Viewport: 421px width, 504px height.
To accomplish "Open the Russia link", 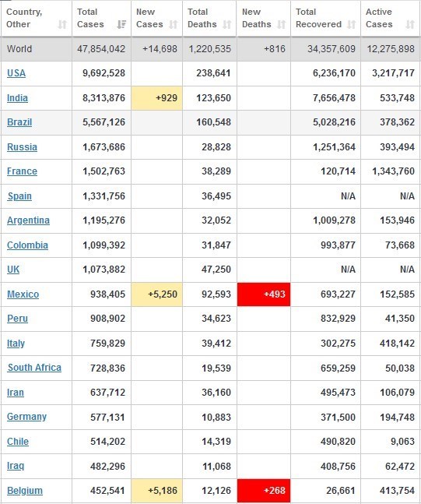I will click(x=22, y=147).
